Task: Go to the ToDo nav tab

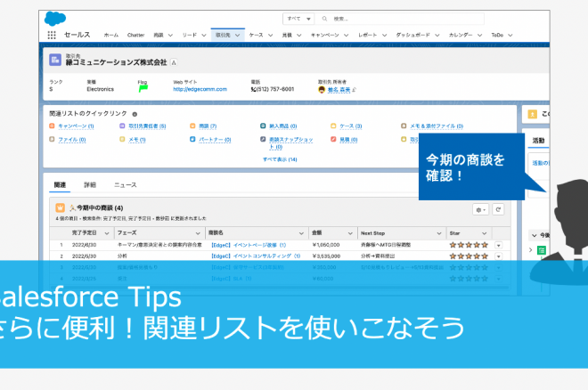Action: [497, 36]
